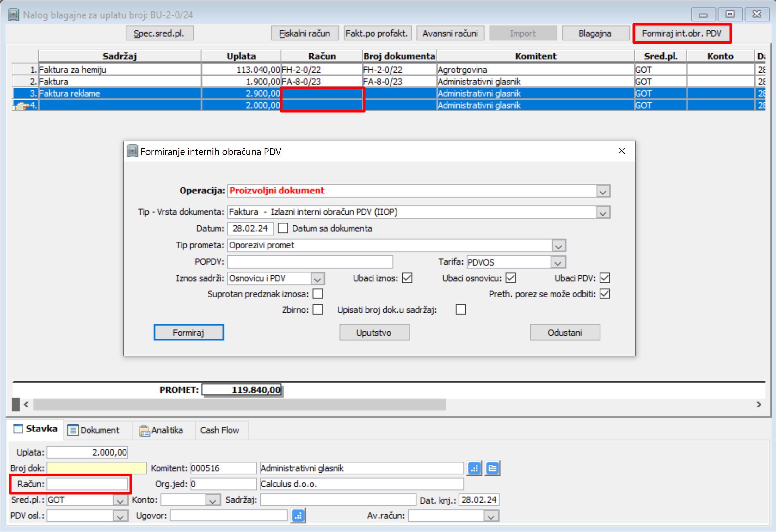Open the Tarifa dropdown list
The image size is (776, 532).
[557, 262]
